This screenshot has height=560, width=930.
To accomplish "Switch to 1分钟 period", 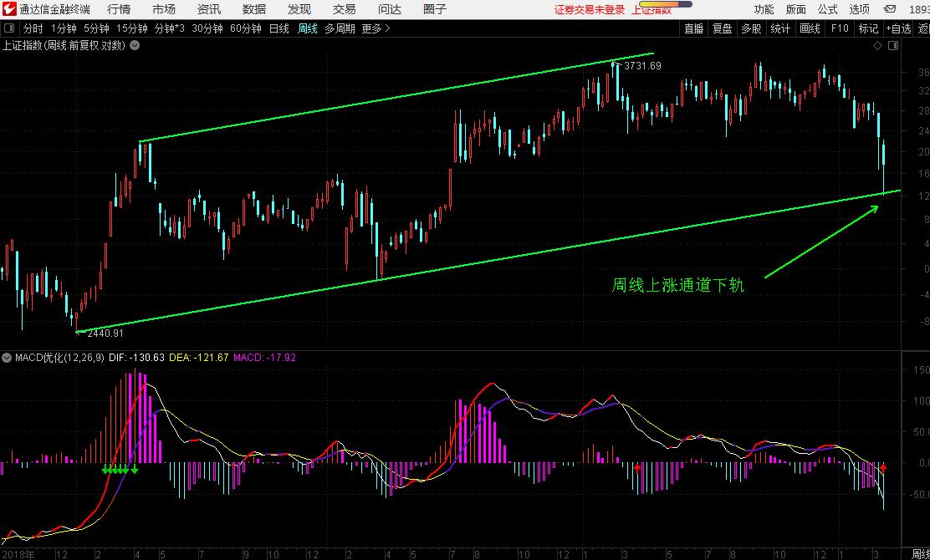I will [x=64, y=28].
